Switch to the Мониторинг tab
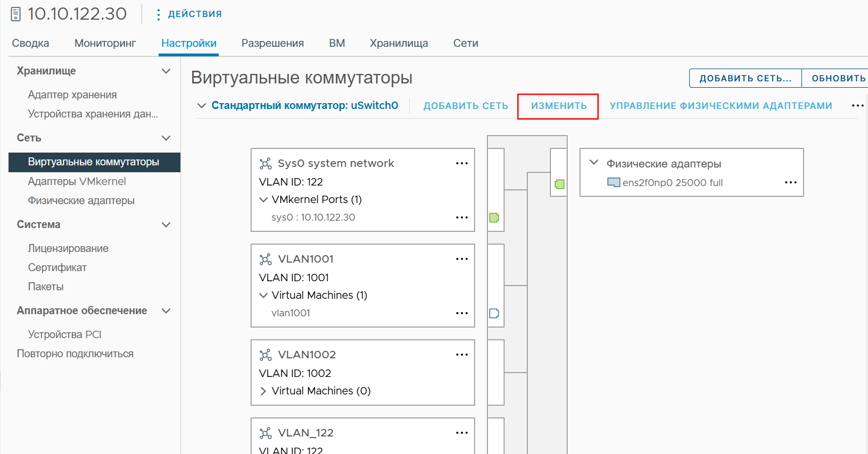This screenshot has height=454, width=868. [x=105, y=43]
